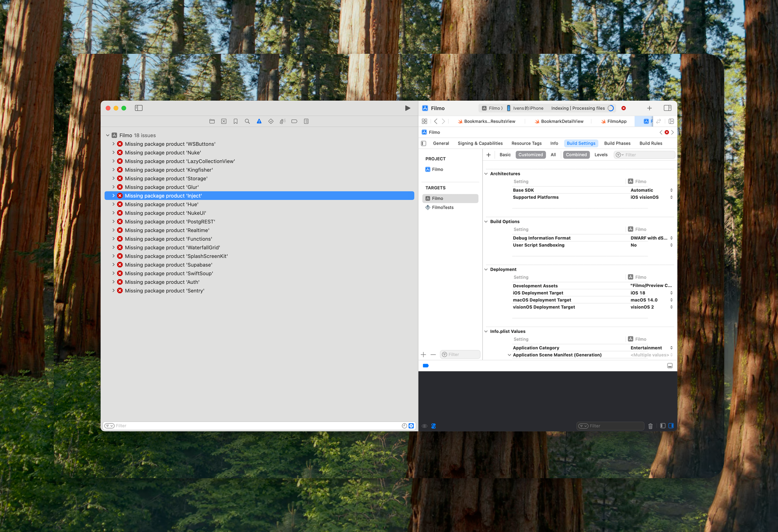778x532 pixels.
Task: Open the Signing & Capabilities tab
Action: pos(480,143)
